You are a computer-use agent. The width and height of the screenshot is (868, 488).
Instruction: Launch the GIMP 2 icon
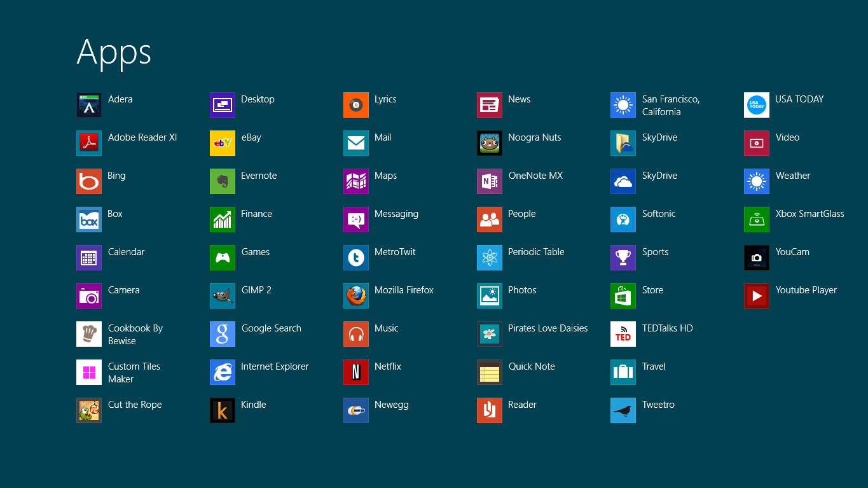pos(223,296)
